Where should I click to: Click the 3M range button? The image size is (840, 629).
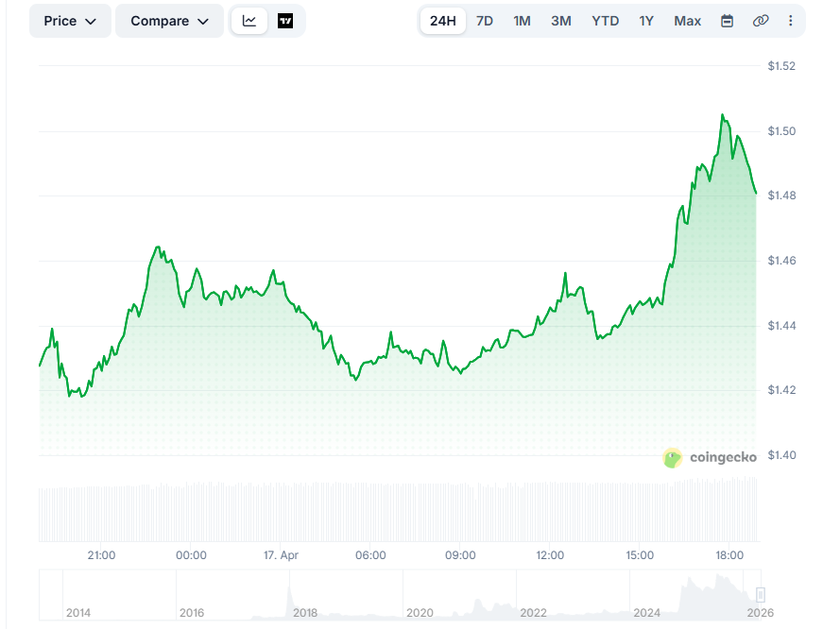(560, 20)
